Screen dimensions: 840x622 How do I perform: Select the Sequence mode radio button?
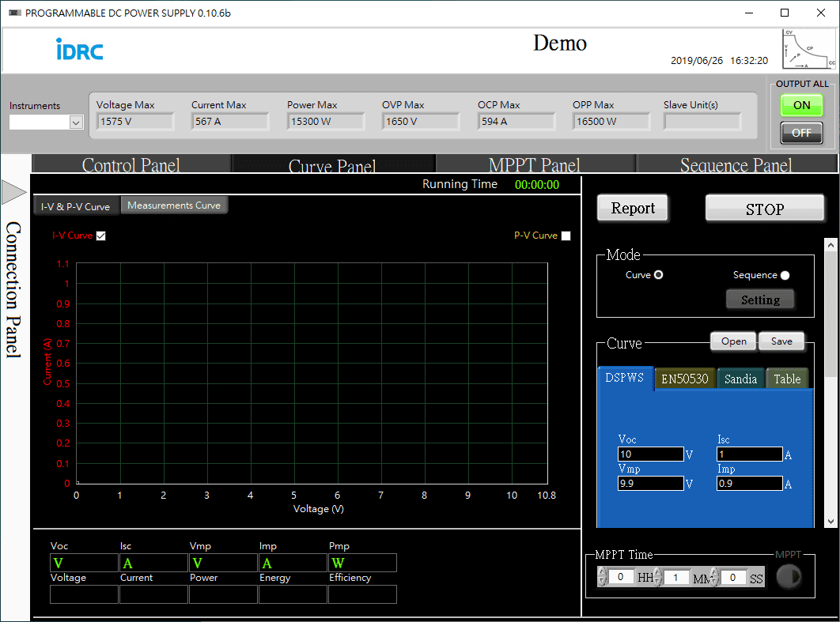click(x=785, y=276)
